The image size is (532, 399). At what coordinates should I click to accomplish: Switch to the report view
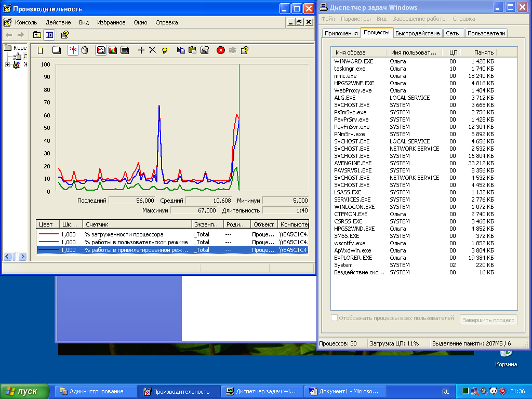(125, 50)
